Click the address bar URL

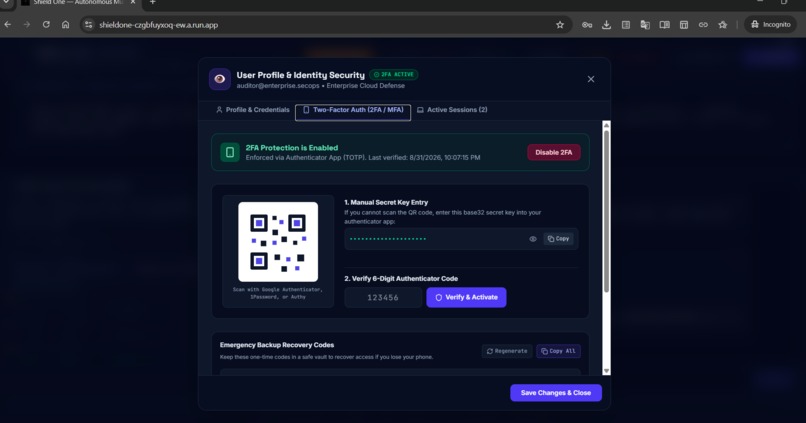pos(158,25)
